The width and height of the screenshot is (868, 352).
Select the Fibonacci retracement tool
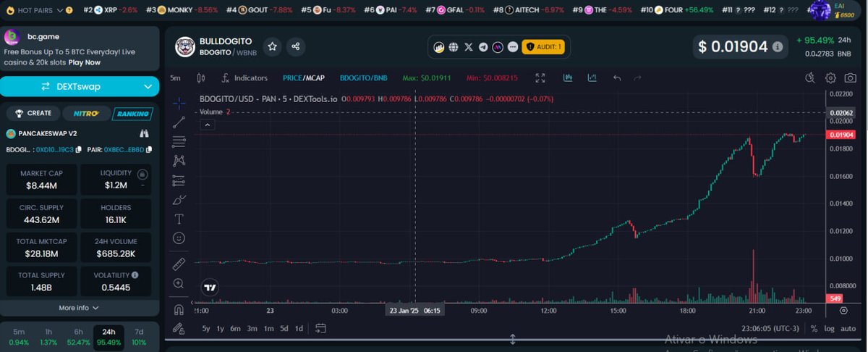click(179, 142)
